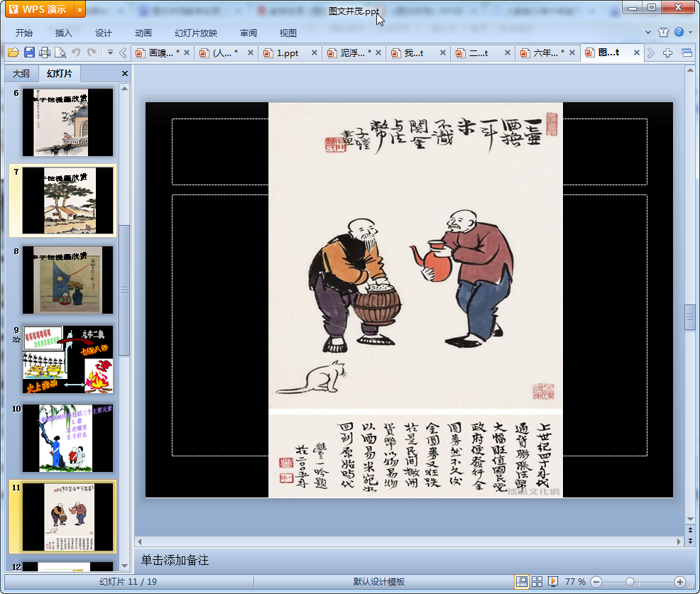Open the 插入 menu tab

[x=63, y=33]
